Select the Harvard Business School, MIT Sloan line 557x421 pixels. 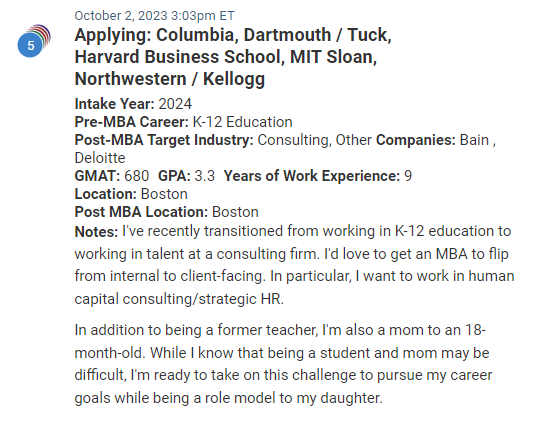226,57
